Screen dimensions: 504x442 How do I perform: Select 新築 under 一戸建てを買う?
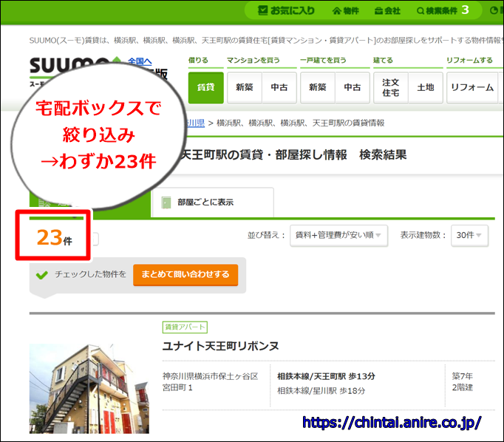318,87
